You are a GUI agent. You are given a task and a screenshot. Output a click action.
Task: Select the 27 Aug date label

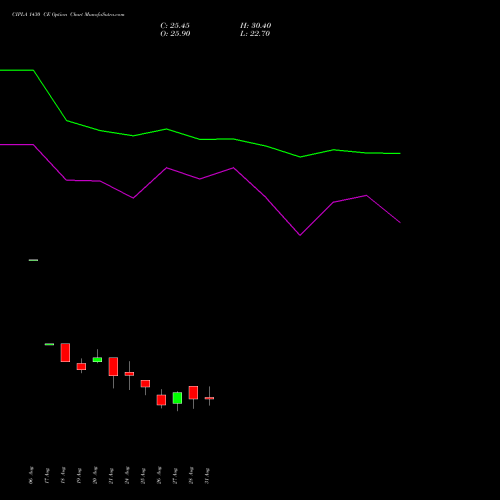(175, 476)
